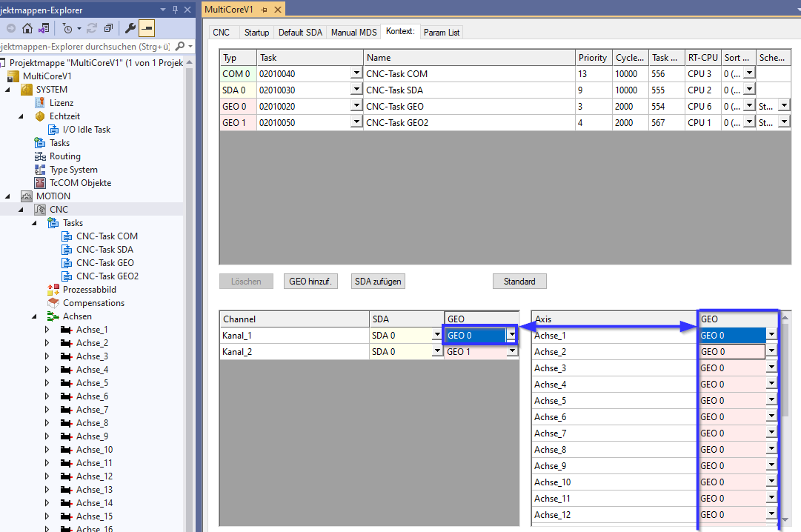
Task: Click in Projektmappen-Explorer search field
Action: point(84,46)
